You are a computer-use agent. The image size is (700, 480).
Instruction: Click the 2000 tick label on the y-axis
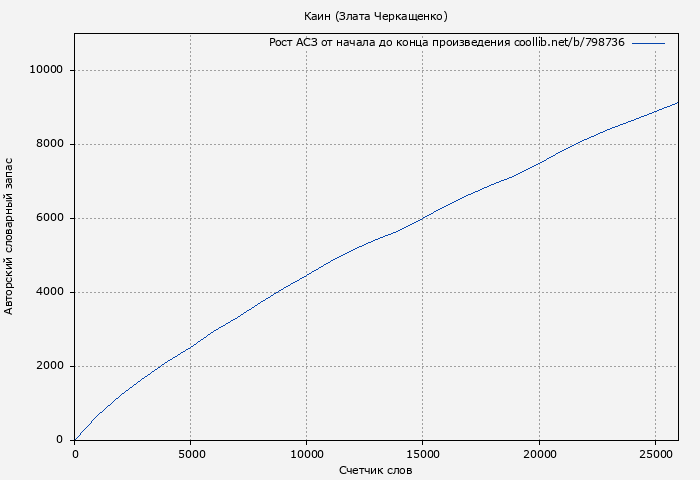tap(50, 366)
